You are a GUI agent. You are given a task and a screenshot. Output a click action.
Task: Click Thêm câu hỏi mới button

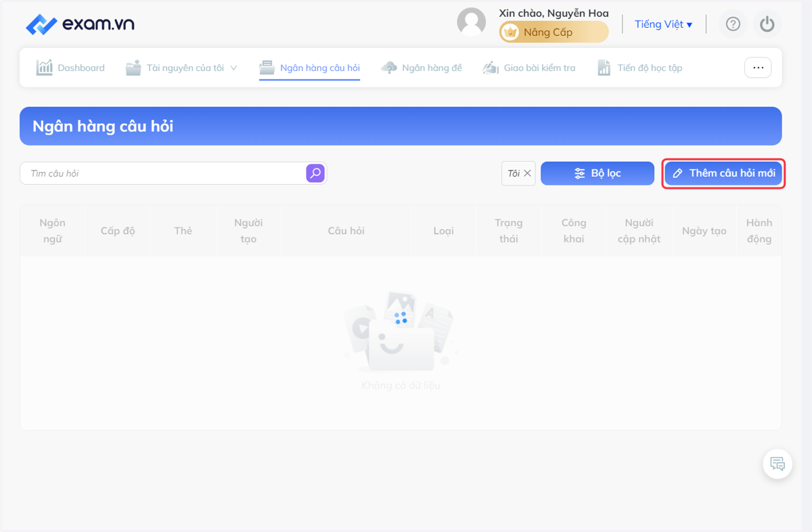(723, 173)
